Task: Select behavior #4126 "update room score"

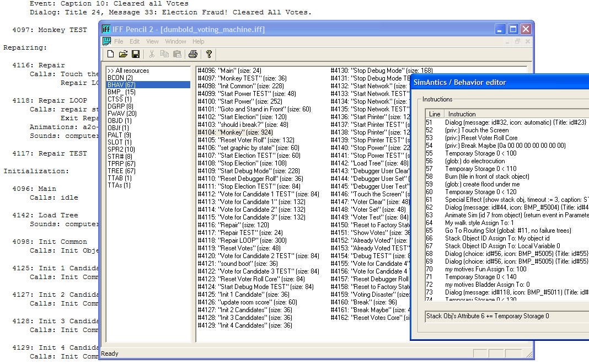Action: [x=247, y=302]
